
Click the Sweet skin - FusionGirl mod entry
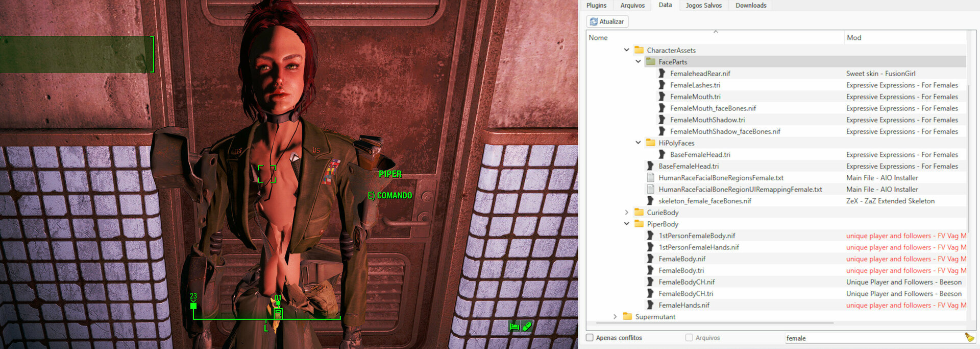[x=880, y=74]
